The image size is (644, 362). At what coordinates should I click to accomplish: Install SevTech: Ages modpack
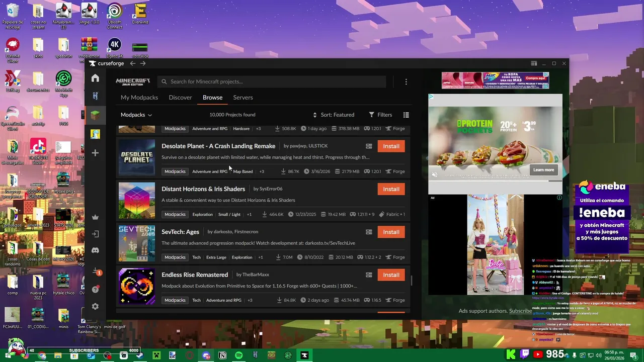click(391, 232)
